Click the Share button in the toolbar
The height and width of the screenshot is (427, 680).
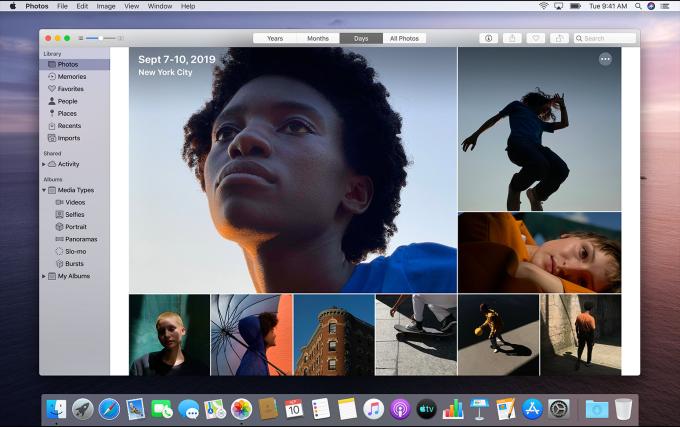512,38
